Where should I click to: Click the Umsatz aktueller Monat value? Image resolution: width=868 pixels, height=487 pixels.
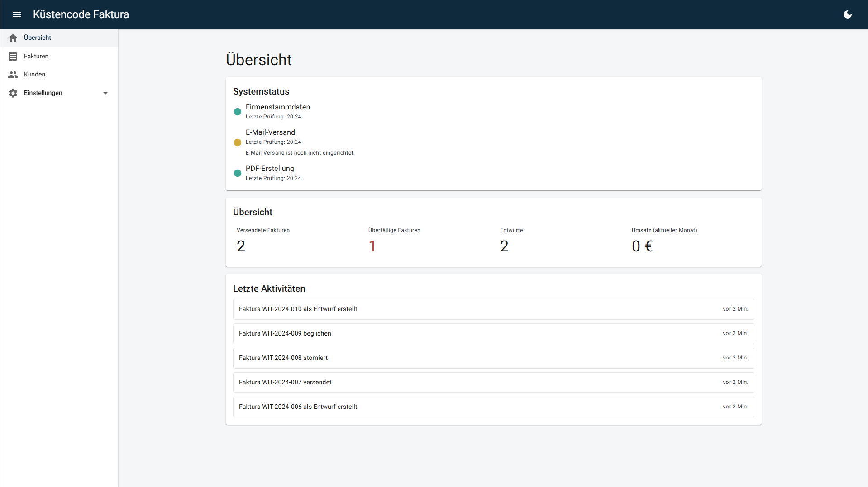click(x=642, y=246)
